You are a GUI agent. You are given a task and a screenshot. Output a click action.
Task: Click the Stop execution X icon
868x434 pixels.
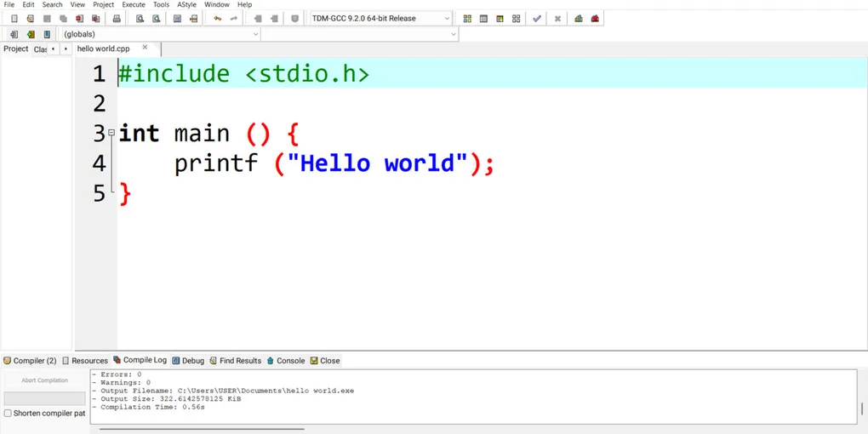[x=557, y=18]
